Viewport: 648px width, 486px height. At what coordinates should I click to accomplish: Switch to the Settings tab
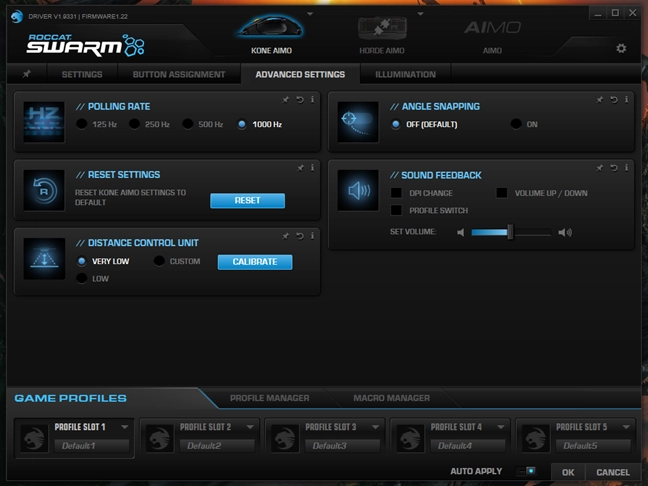click(82, 74)
